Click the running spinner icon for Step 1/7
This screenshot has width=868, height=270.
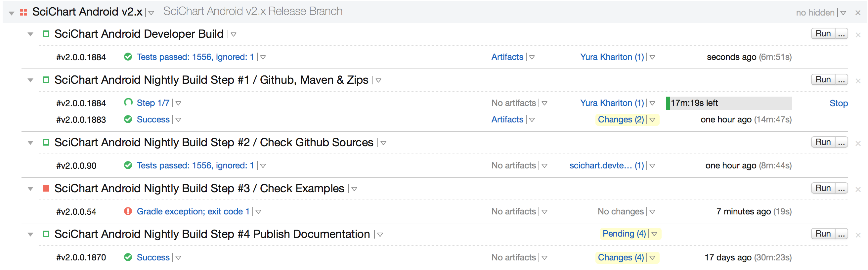(128, 102)
